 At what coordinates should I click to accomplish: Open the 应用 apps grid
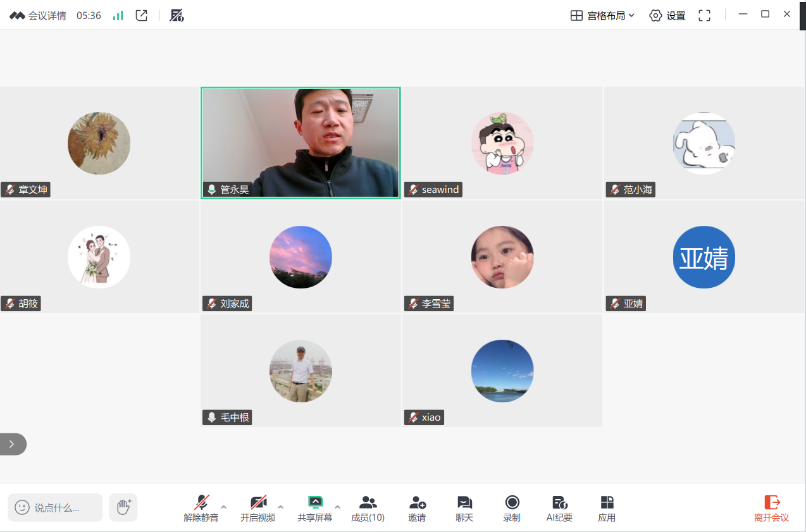tap(607, 508)
